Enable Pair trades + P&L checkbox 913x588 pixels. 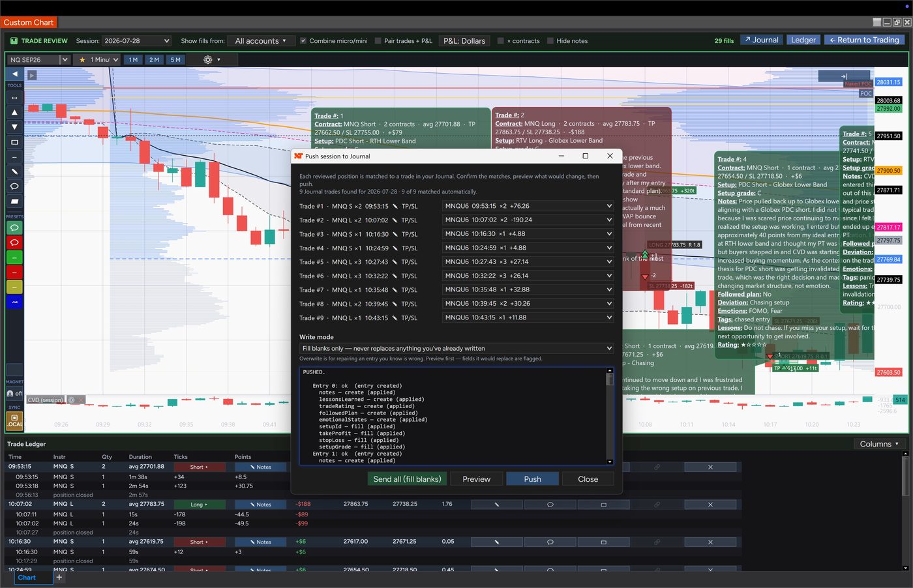click(378, 40)
